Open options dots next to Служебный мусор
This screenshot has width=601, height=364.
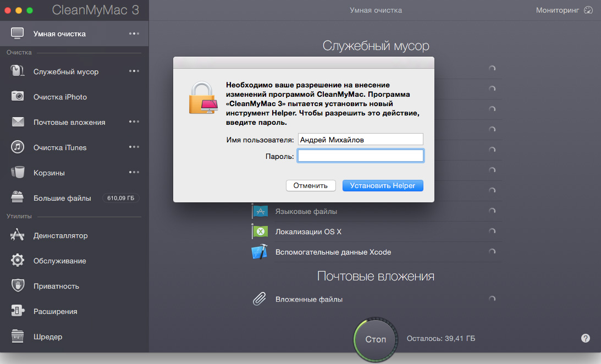coord(134,71)
